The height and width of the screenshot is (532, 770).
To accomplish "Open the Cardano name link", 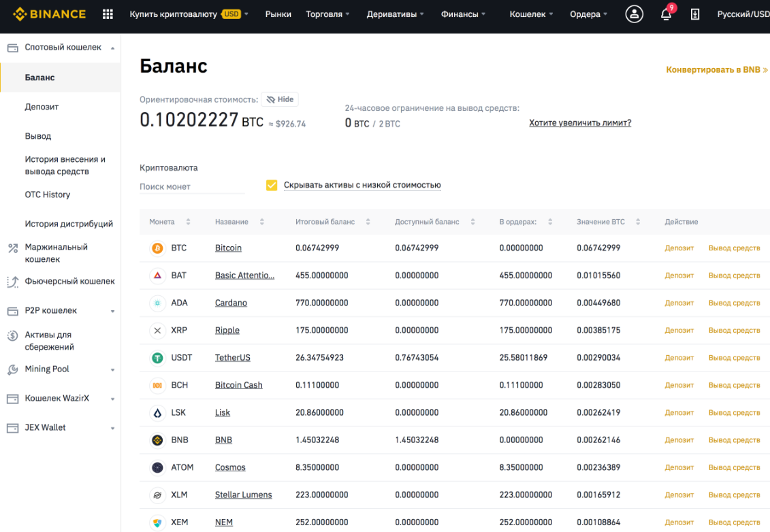I will (231, 303).
